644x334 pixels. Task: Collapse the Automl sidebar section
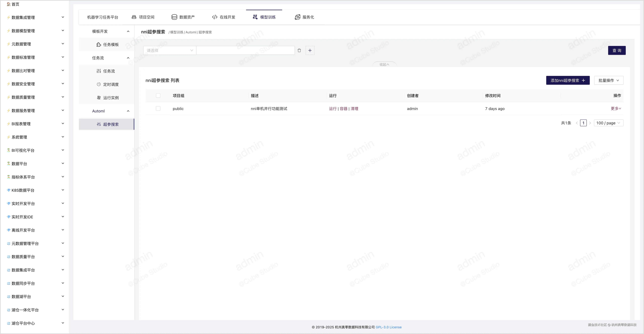click(x=128, y=111)
